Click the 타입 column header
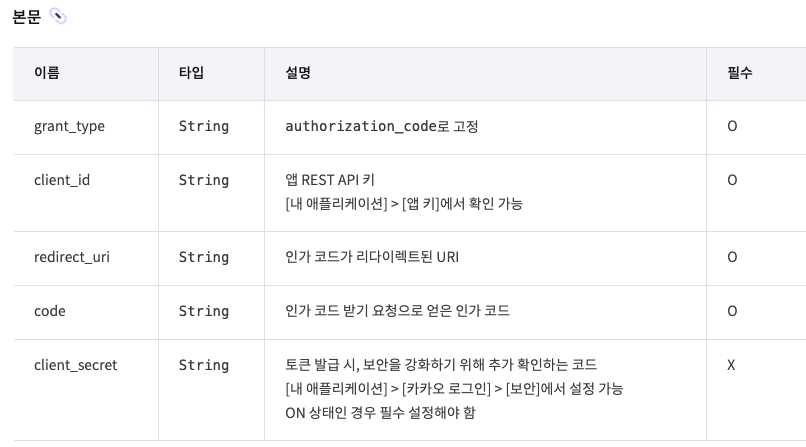This screenshot has height=447, width=806. [x=191, y=73]
